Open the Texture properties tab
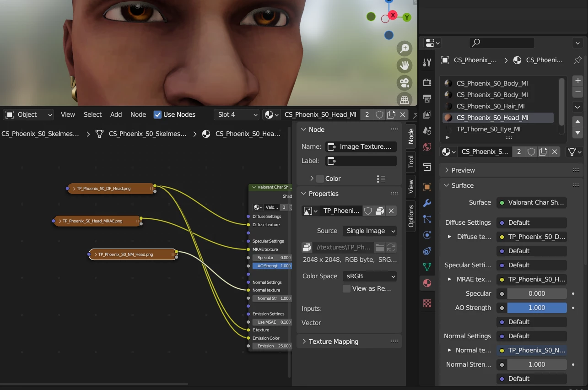 pos(427,303)
